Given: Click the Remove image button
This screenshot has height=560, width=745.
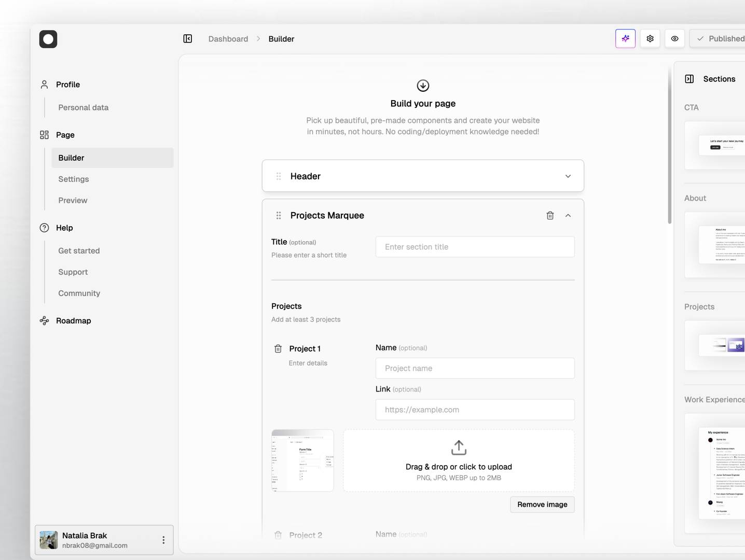Looking at the screenshot, I should click(x=542, y=505).
